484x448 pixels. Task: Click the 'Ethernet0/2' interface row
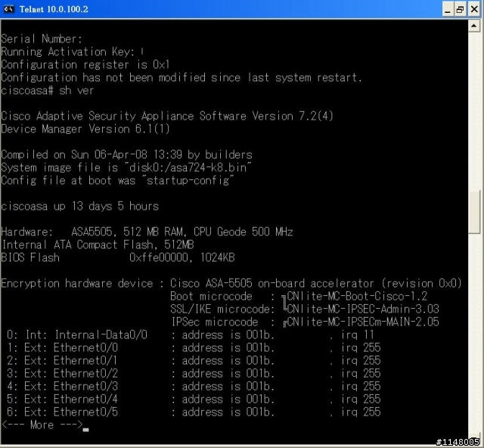194,374
